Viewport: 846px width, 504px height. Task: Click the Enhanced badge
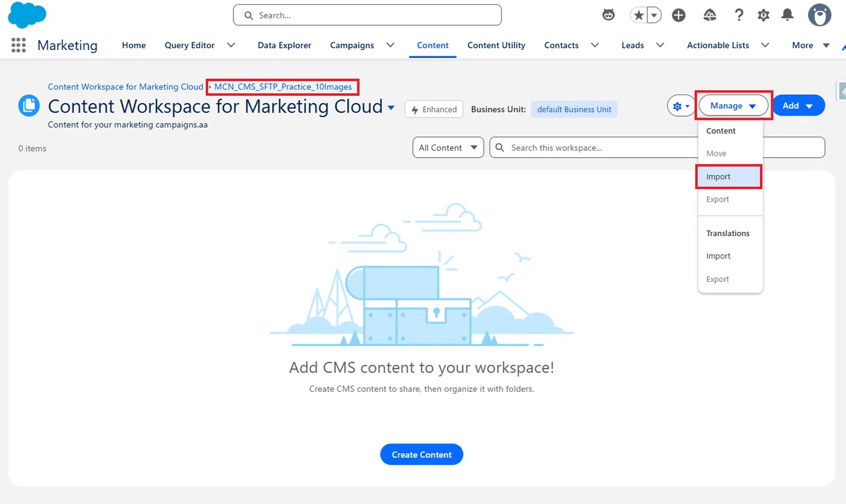[x=434, y=109]
